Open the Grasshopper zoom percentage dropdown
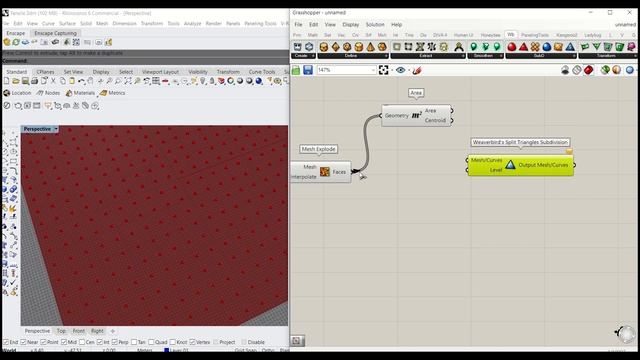Viewport: 640px width, 360px height. (x=373, y=70)
